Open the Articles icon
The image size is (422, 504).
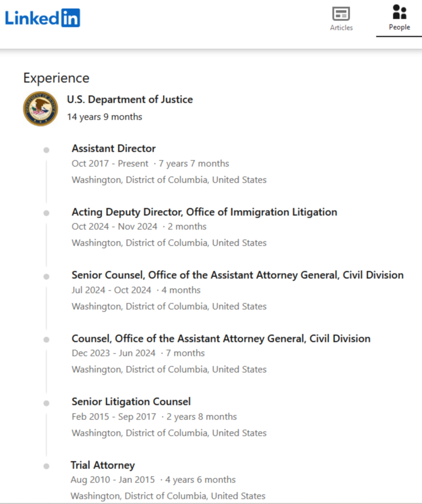341,14
